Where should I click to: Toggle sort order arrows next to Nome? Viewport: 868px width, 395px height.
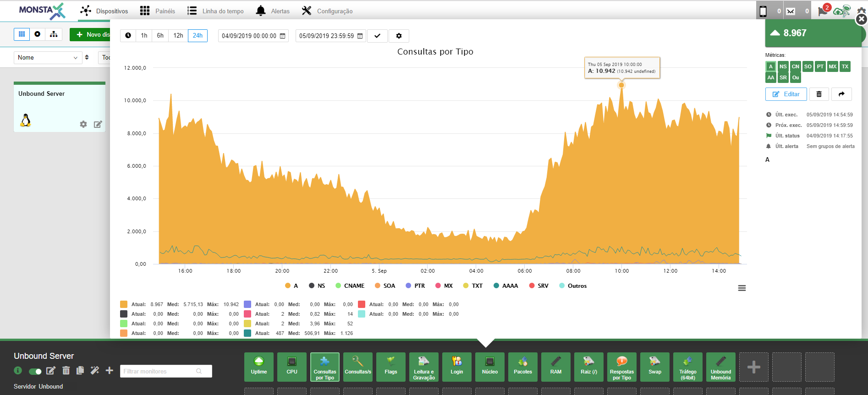(87, 58)
